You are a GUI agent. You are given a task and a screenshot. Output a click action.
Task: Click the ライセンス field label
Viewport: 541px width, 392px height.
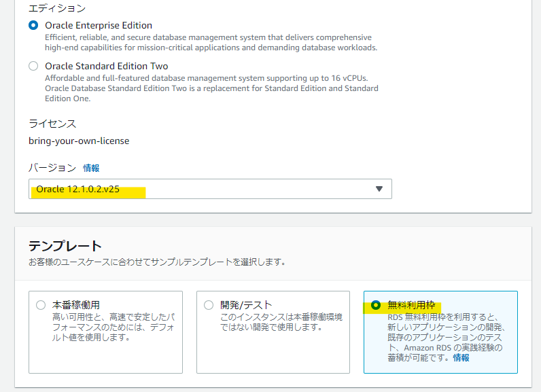52,124
